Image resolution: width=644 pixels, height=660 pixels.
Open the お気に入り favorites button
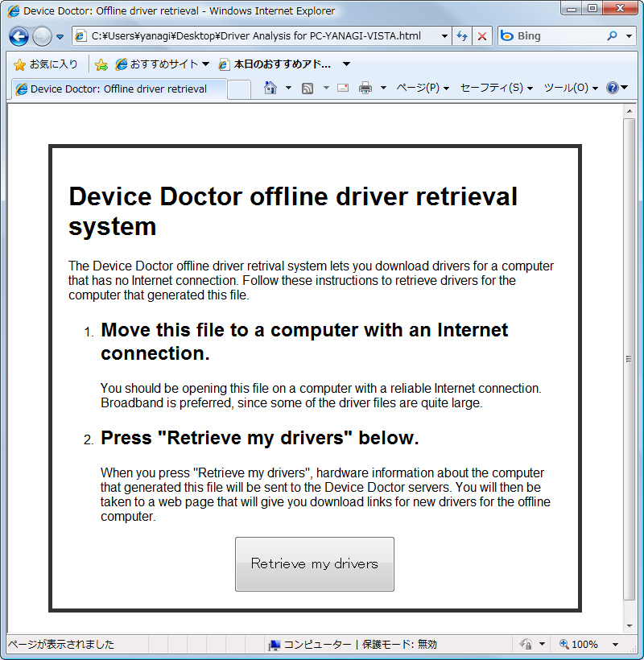pos(45,64)
